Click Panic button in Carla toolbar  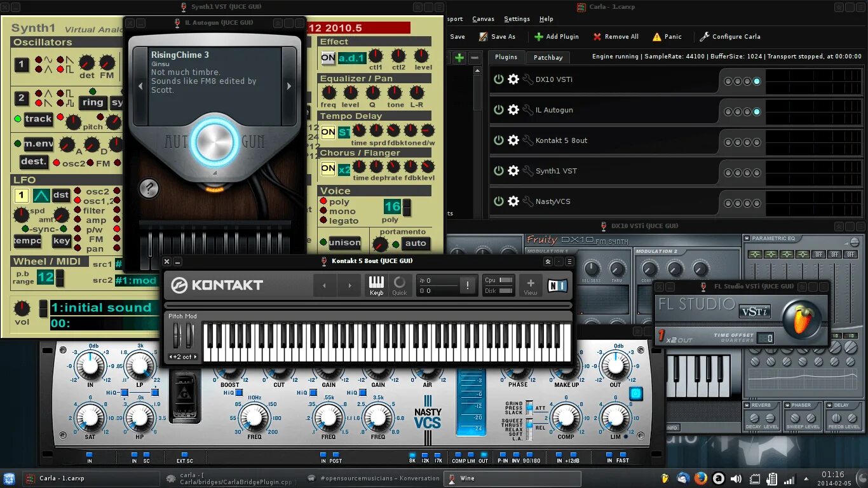coord(667,37)
